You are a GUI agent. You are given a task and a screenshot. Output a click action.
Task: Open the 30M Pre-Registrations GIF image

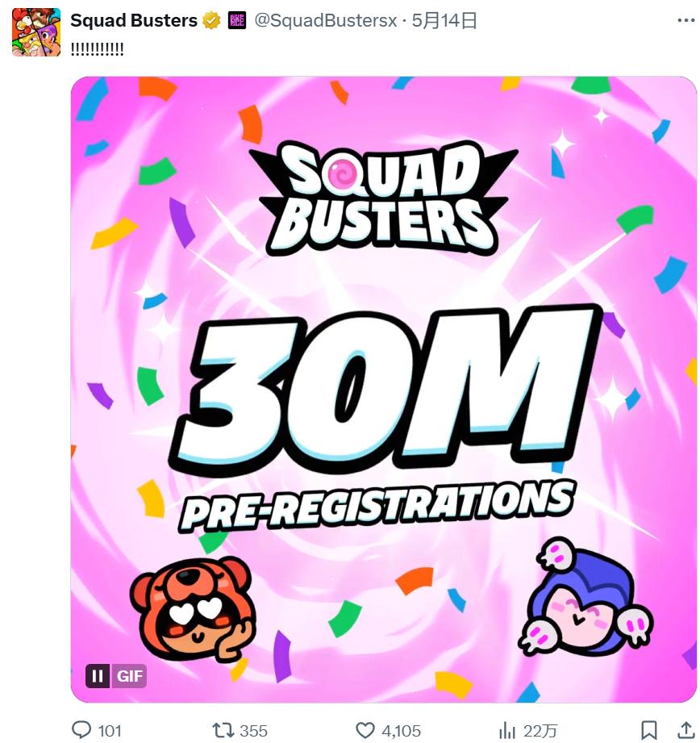pos(383,387)
